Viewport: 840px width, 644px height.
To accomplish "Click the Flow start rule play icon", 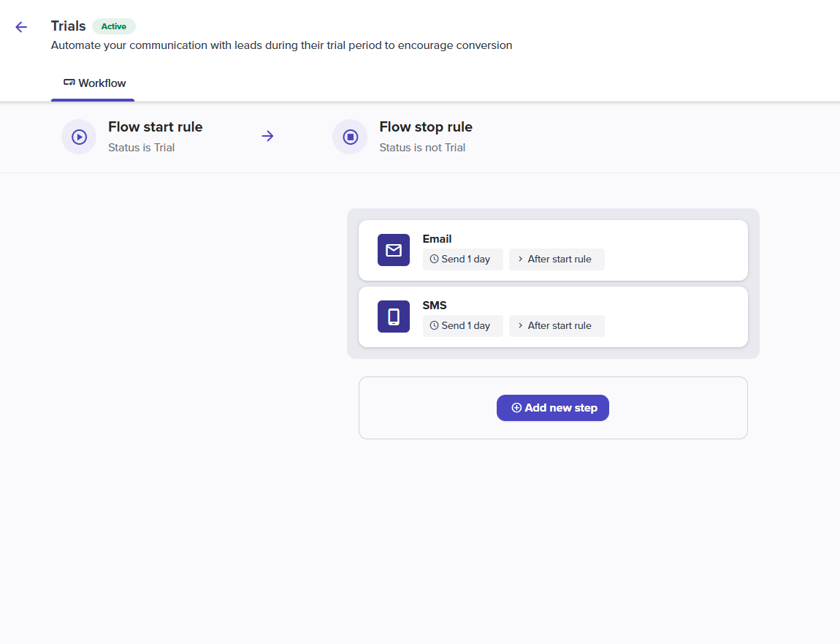I will 79,137.
